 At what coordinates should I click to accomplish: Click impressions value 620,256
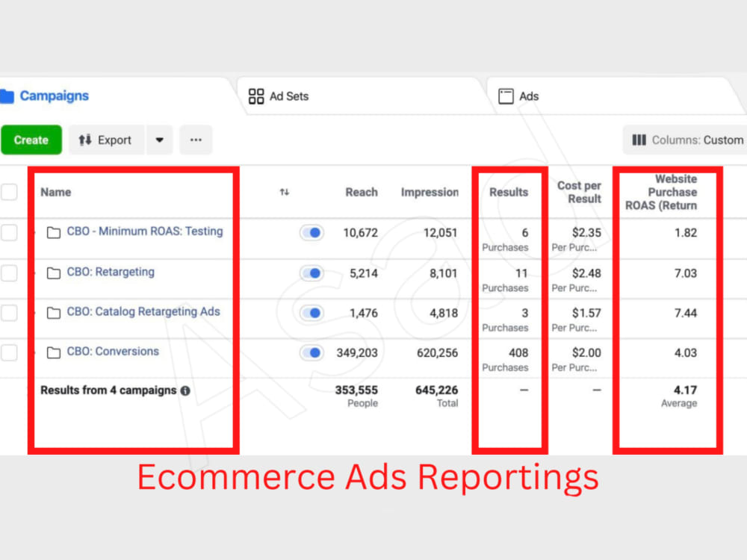(437, 353)
